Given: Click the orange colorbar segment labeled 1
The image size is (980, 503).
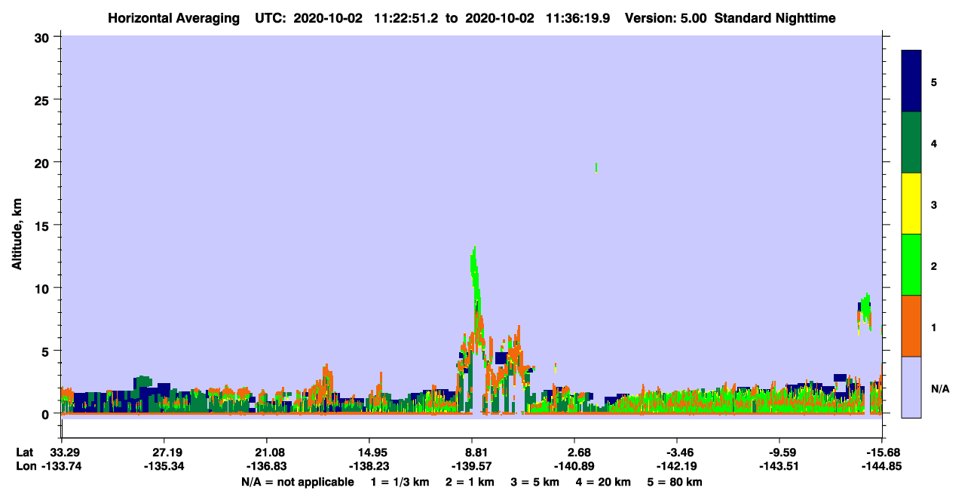Looking at the screenshot, I should pyautogui.click(x=911, y=326).
